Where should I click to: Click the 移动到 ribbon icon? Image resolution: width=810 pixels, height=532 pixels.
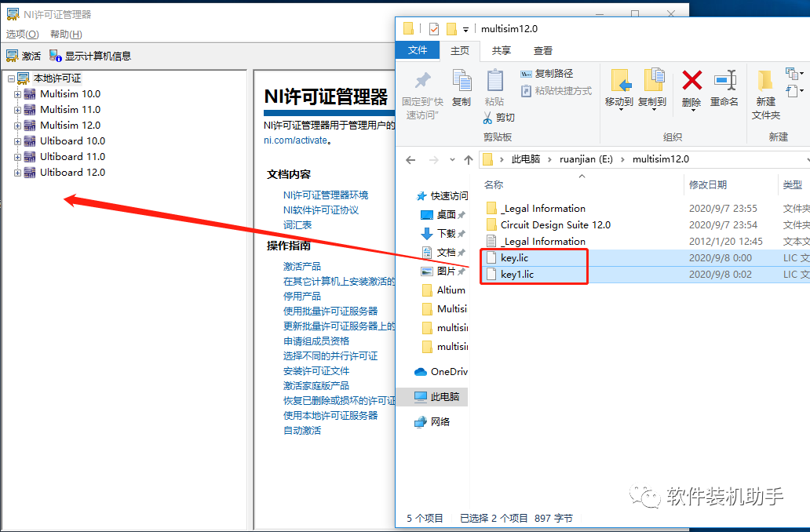pos(620,81)
